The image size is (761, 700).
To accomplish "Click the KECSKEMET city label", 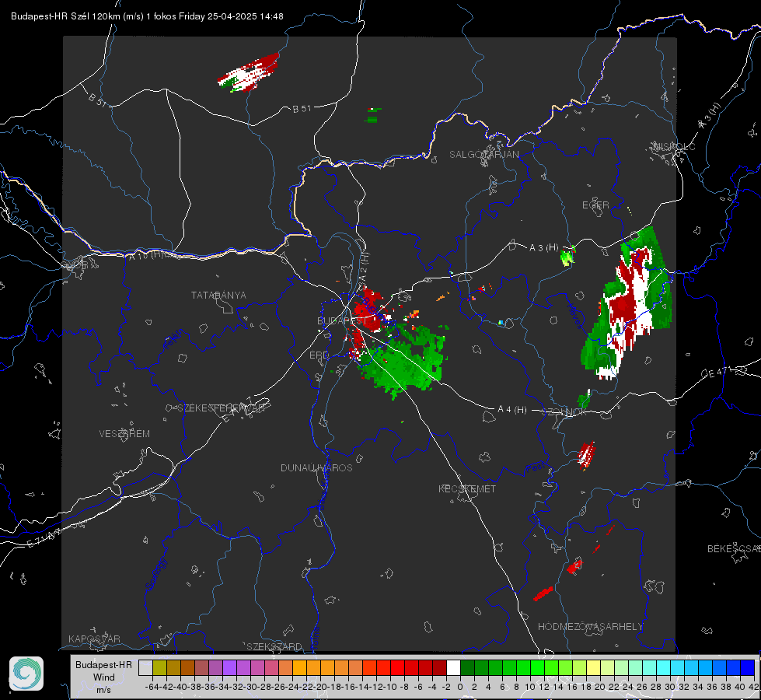I will [x=467, y=488].
